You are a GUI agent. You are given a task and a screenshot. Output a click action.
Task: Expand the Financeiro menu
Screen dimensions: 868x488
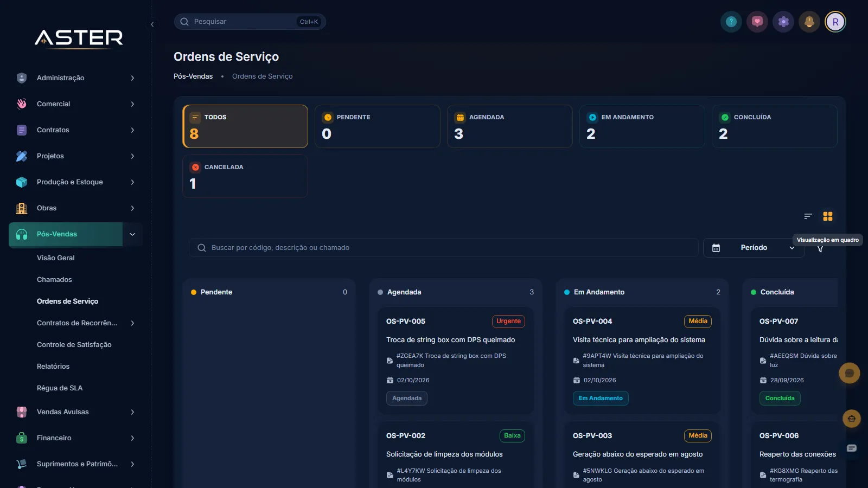coord(75,438)
